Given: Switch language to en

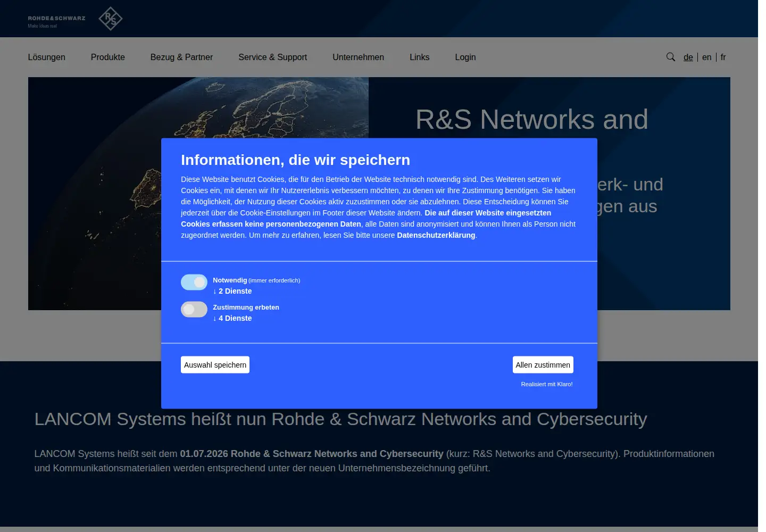Looking at the screenshot, I should click(707, 57).
